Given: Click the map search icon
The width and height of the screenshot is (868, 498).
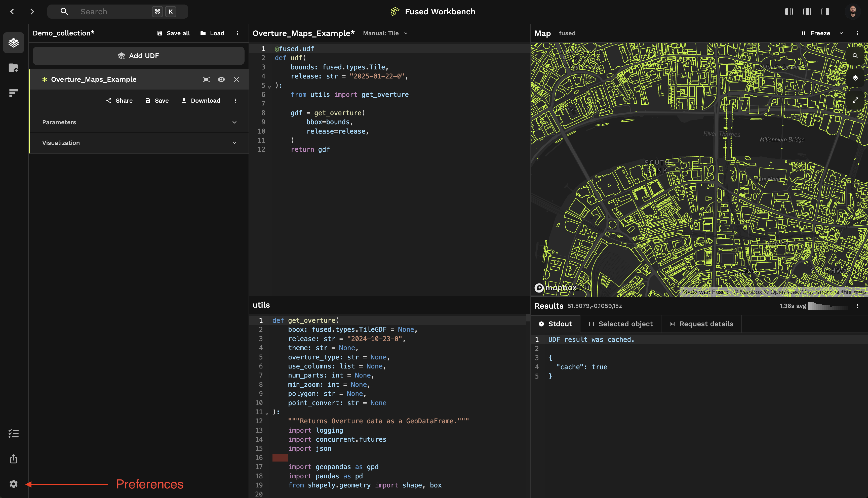Looking at the screenshot, I should tap(855, 56).
